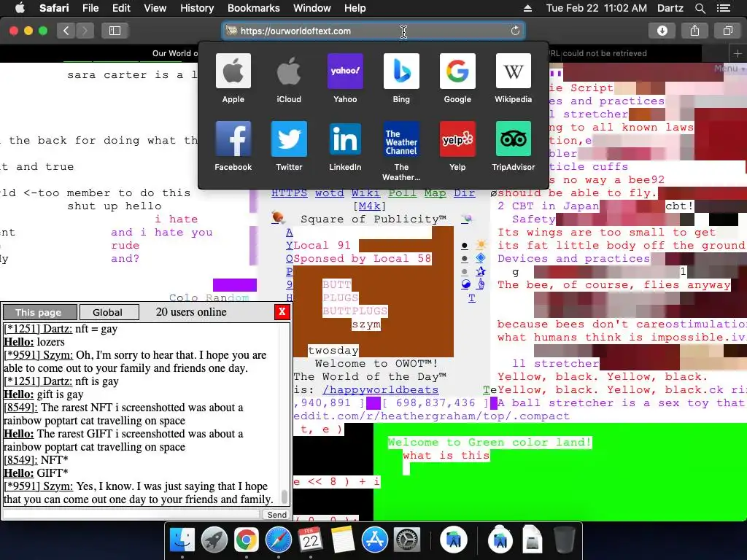Click the black dot icon
This screenshot has height=560, width=747.
click(465, 246)
